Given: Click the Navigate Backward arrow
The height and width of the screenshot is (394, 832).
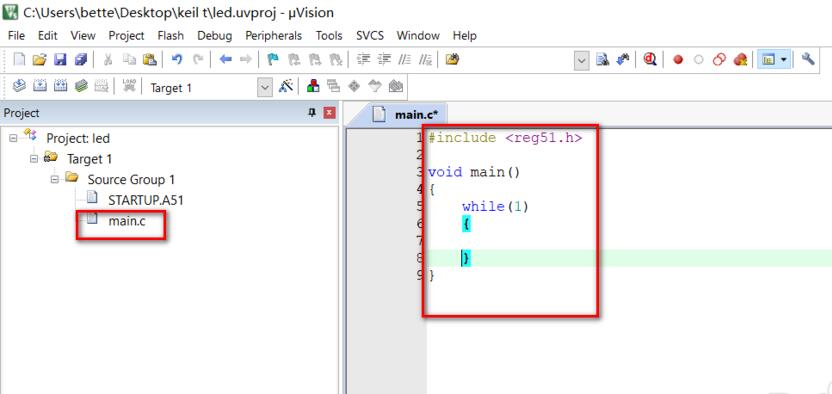Looking at the screenshot, I should (x=226, y=59).
